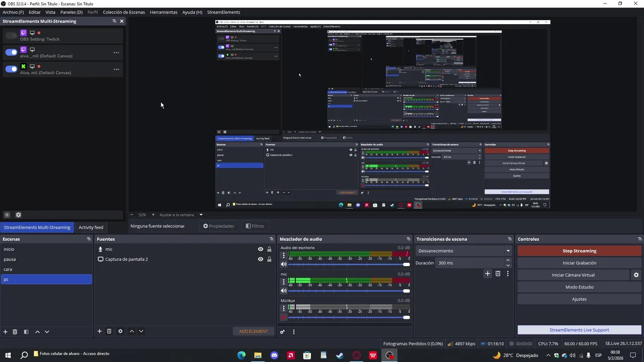The image size is (644, 362).
Task: Select the inicio scene
Action: (x=46, y=249)
